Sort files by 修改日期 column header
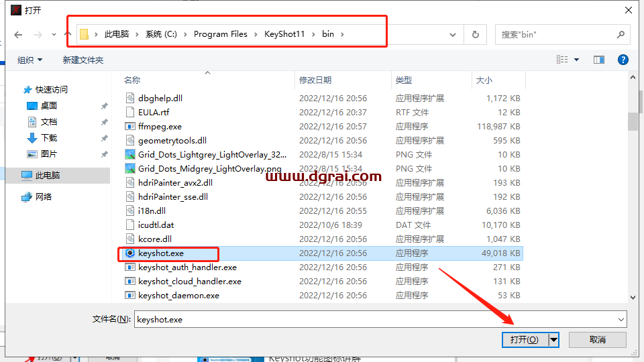This screenshot has height=362, width=644. (315, 80)
